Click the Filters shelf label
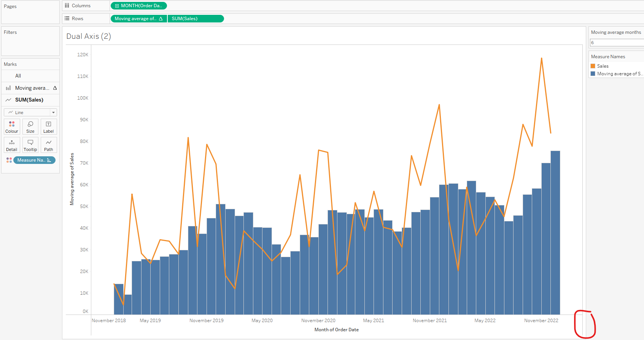The image size is (644, 340). [x=10, y=32]
